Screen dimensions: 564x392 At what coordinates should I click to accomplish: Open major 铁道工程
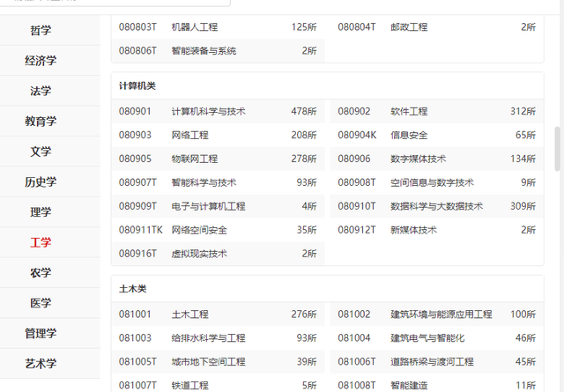tap(190, 386)
